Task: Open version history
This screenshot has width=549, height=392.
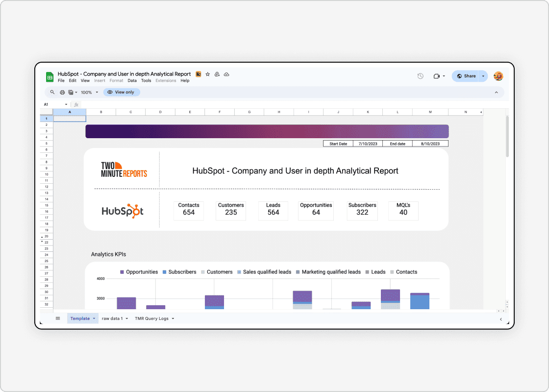Action: tap(421, 76)
